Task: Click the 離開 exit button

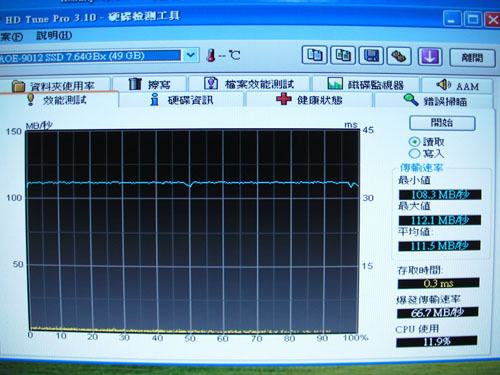Action: click(x=472, y=58)
